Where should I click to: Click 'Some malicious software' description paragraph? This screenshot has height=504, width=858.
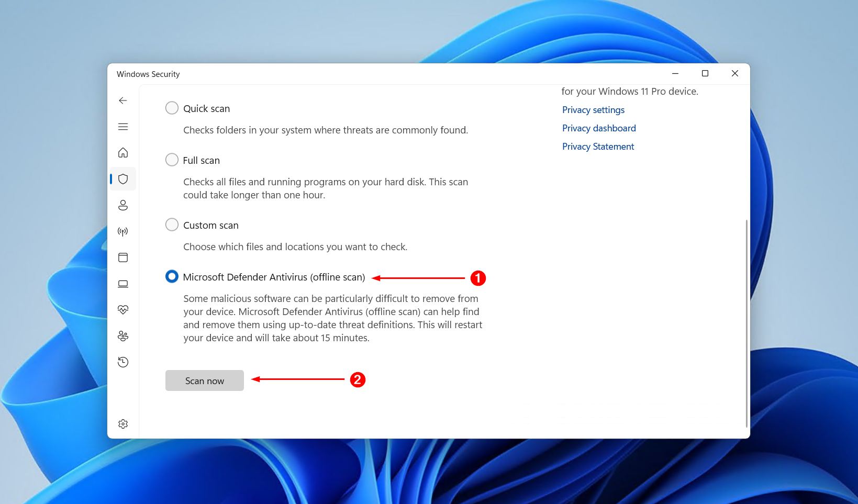click(333, 318)
